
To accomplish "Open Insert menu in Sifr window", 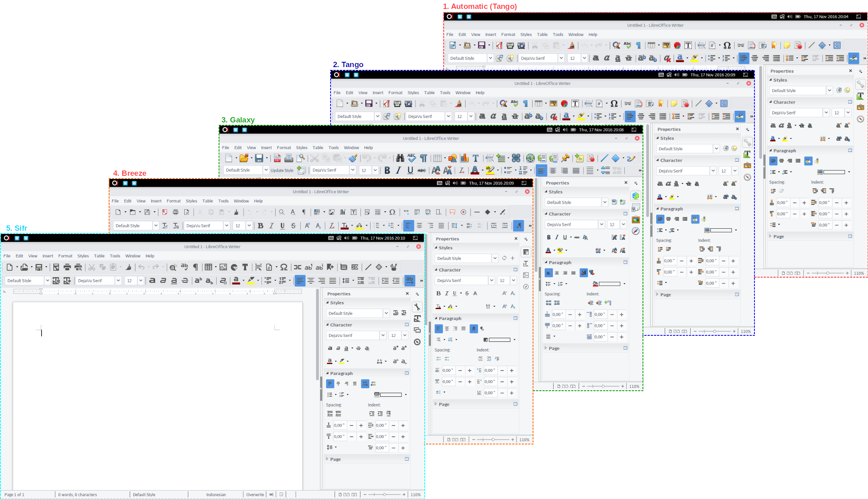I will pos(48,256).
